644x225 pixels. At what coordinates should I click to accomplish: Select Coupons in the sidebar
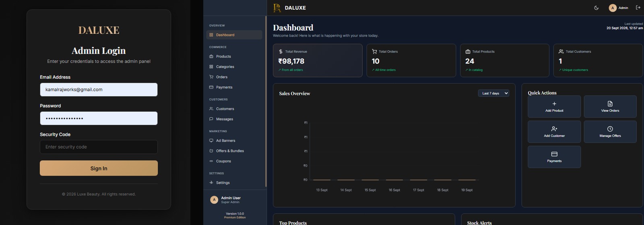234,161
